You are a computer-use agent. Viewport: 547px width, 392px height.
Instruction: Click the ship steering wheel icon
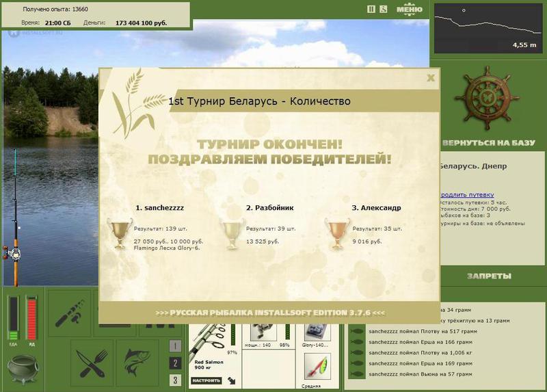click(486, 98)
